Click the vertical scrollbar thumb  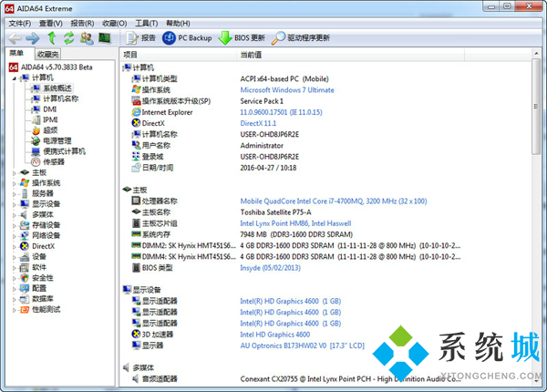tap(536, 106)
